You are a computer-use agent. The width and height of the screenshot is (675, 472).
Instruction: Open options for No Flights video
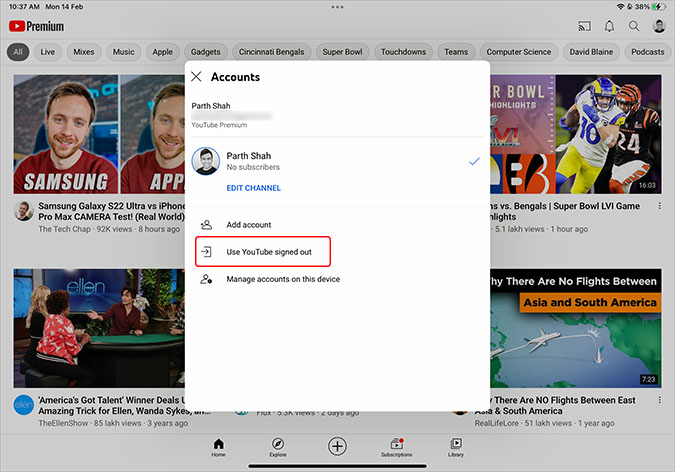660,400
